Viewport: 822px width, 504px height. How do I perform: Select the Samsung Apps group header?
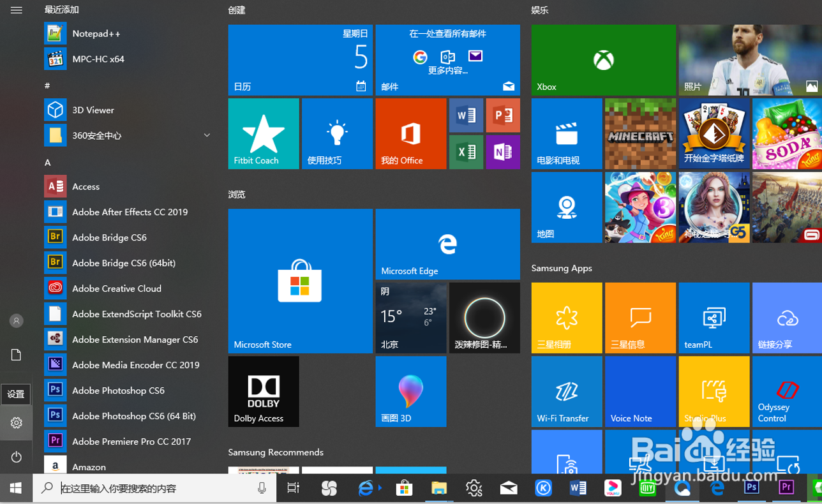tap(562, 268)
